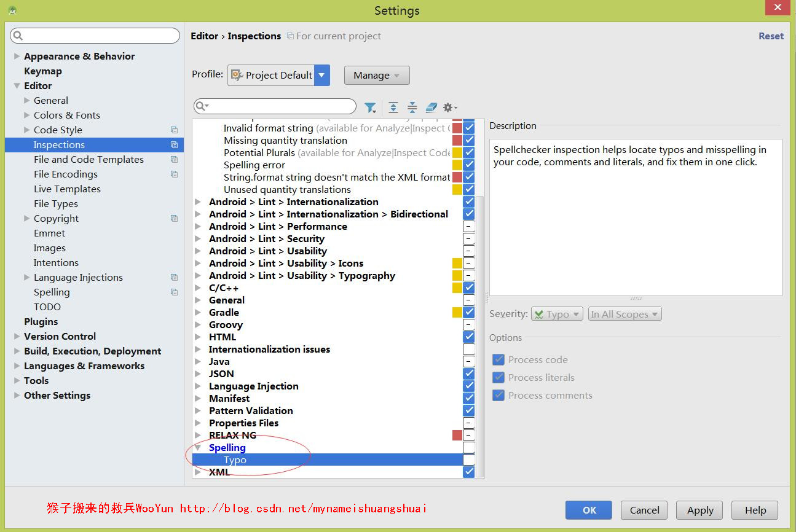Open the TODO settings page
796x532 pixels.
click(x=47, y=307)
